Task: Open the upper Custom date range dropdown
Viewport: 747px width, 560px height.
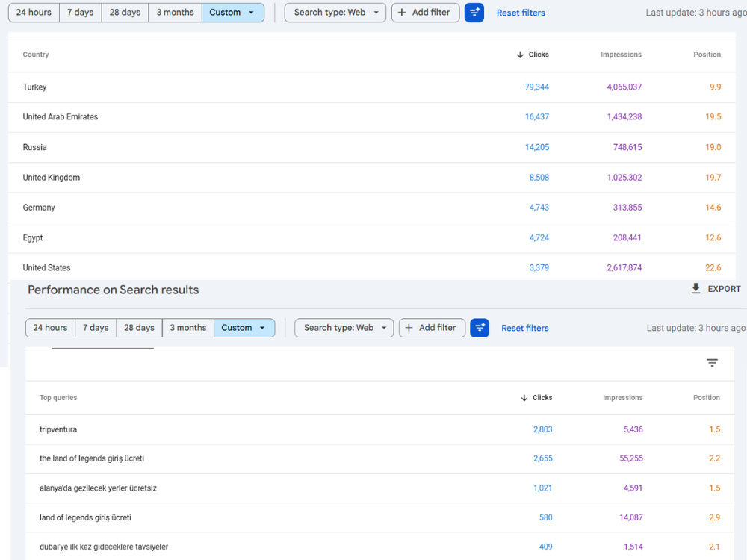Action: (233, 13)
